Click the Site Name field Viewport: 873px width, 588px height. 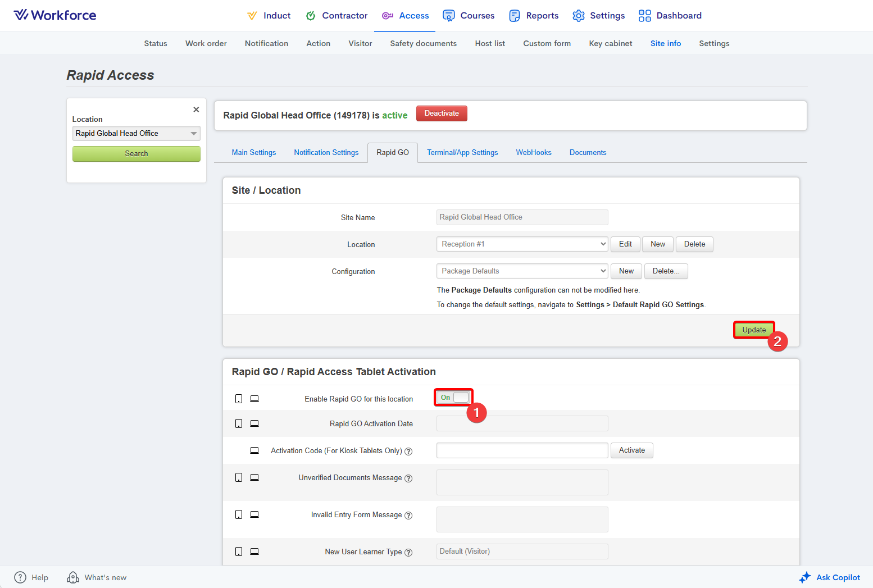(x=522, y=217)
